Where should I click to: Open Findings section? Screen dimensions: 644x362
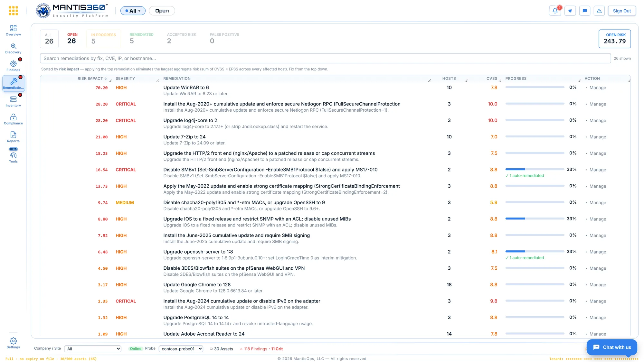click(13, 66)
